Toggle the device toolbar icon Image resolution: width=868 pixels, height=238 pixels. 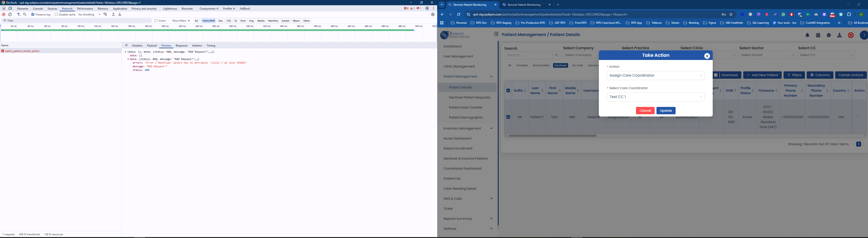[10, 8]
